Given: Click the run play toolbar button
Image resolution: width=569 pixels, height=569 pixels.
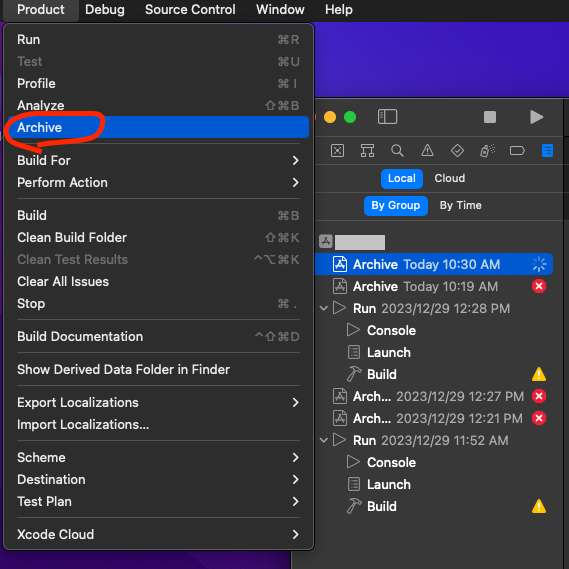Looking at the screenshot, I should point(536,117).
